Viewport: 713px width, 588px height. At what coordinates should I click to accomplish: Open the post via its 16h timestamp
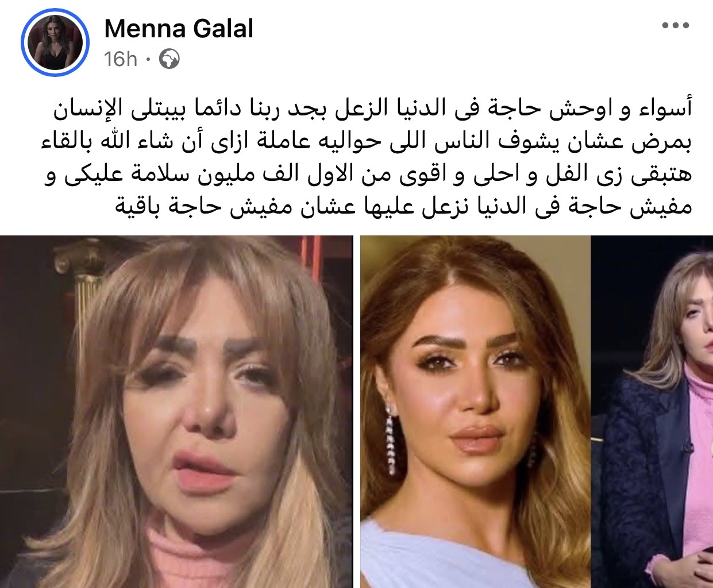[121, 59]
